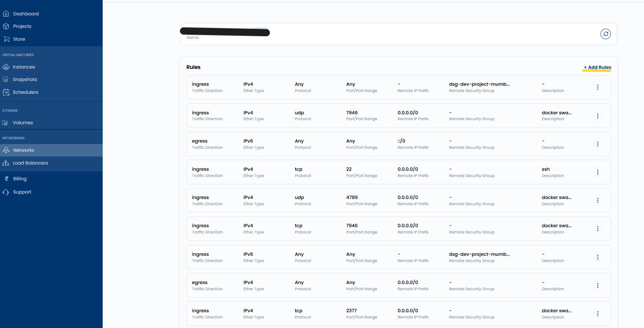
Task: Click 7946 port in the tcp rule row
Action: click(x=352, y=226)
